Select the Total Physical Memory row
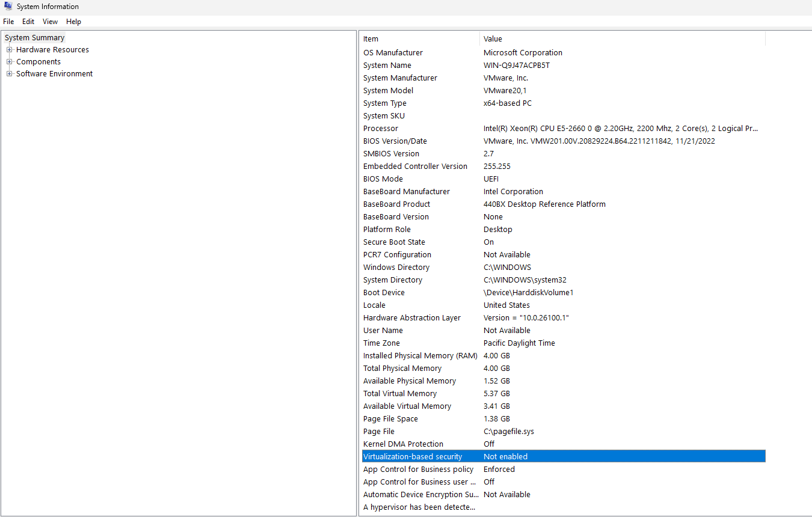812x517 pixels. [564, 369]
